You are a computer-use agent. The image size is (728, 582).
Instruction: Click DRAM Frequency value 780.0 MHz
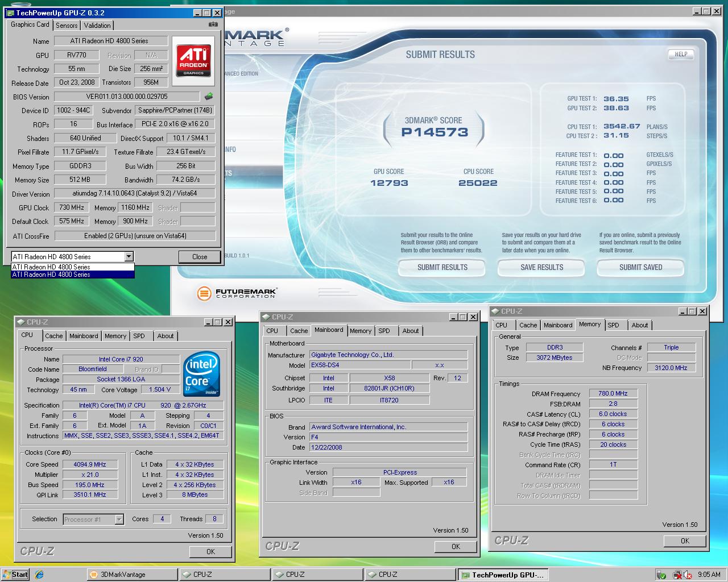[613, 393]
